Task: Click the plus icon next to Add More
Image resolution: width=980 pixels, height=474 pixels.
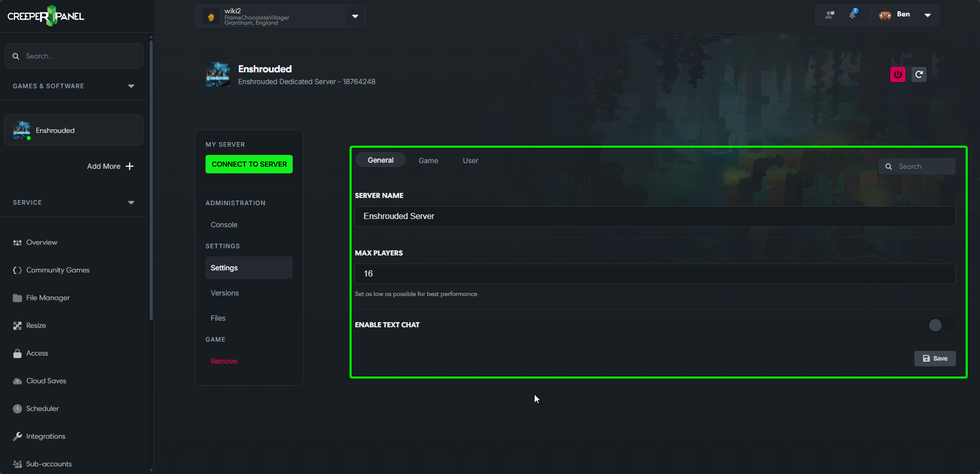Action: [x=130, y=166]
